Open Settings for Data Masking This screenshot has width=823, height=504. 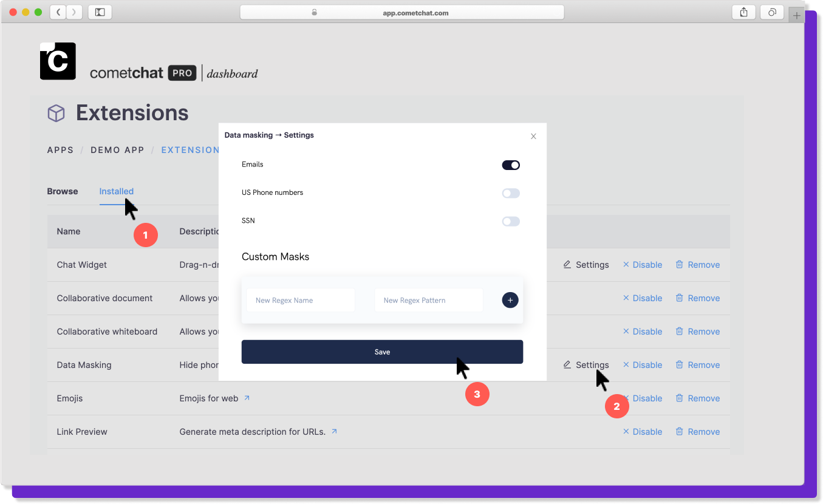(586, 365)
